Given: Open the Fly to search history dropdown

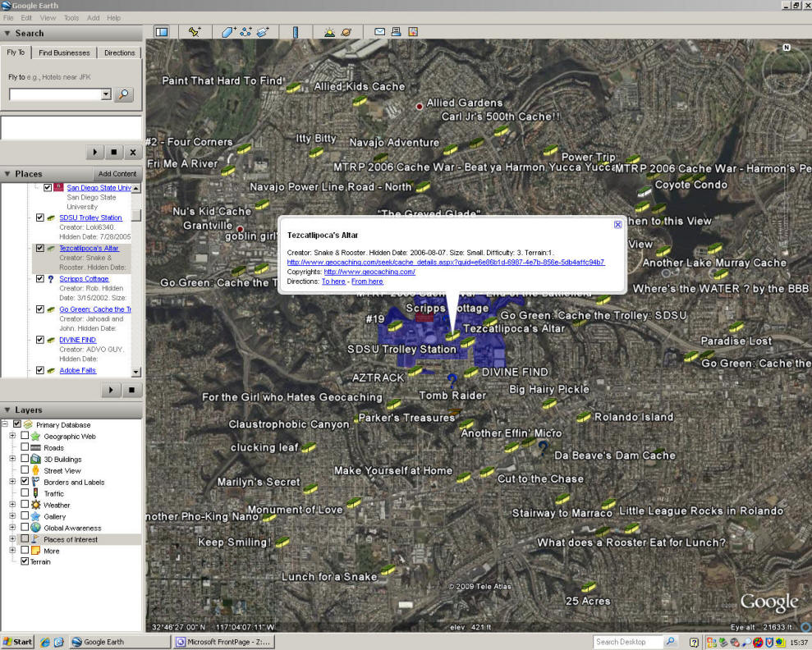Looking at the screenshot, I should click(x=106, y=94).
